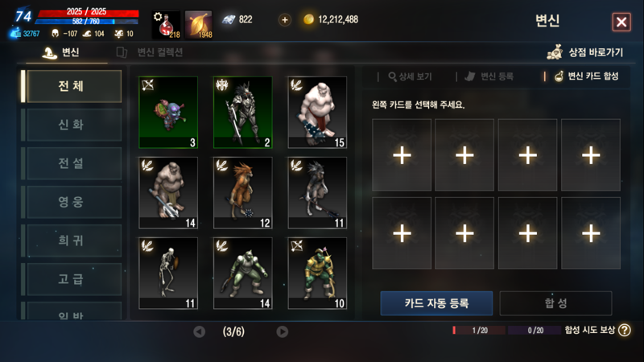644x362 pixels.
Task: Tap the red health potion icon
Action: pyautogui.click(x=167, y=25)
